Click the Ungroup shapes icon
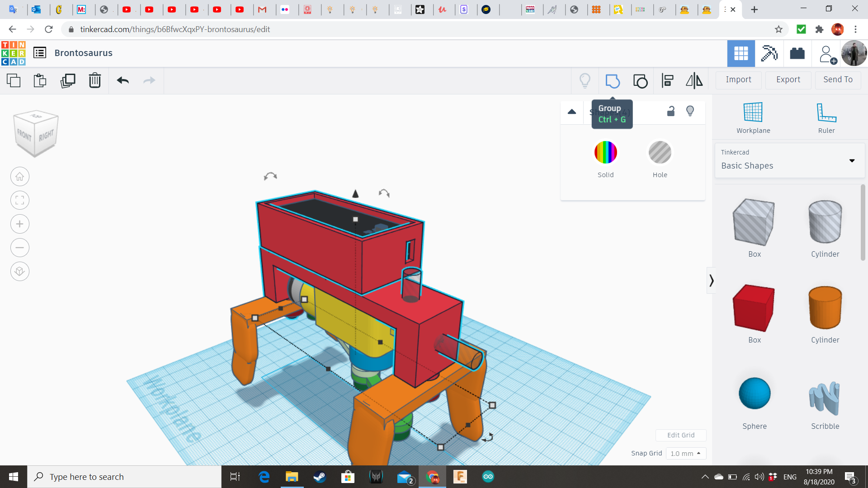The image size is (868, 488). pyautogui.click(x=640, y=81)
